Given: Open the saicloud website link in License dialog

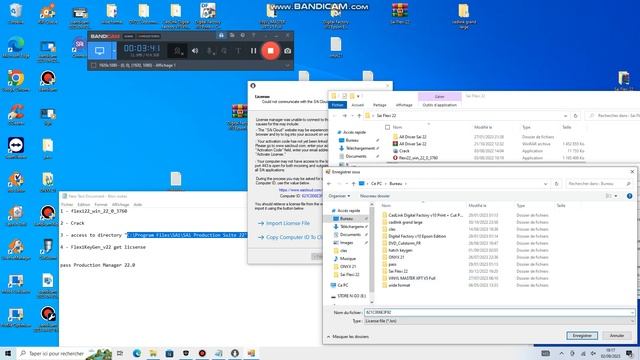Looking at the screenshot, I should (300, 190).
